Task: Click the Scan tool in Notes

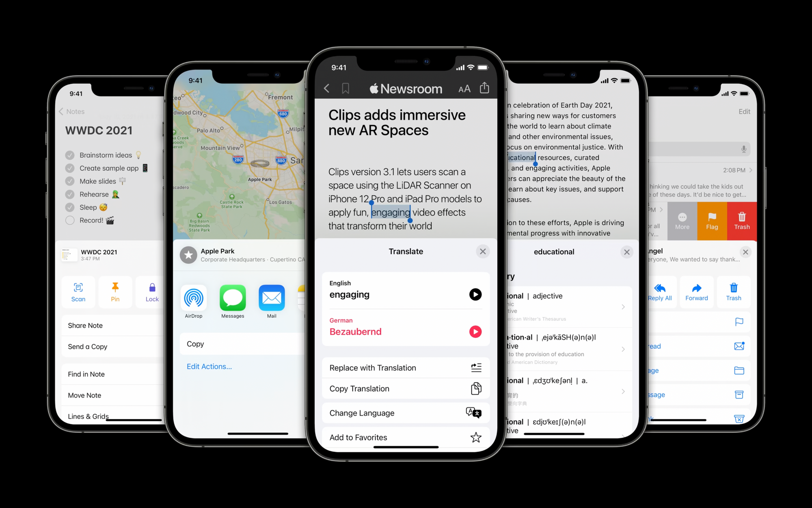Action: click(x=78, y=293)
